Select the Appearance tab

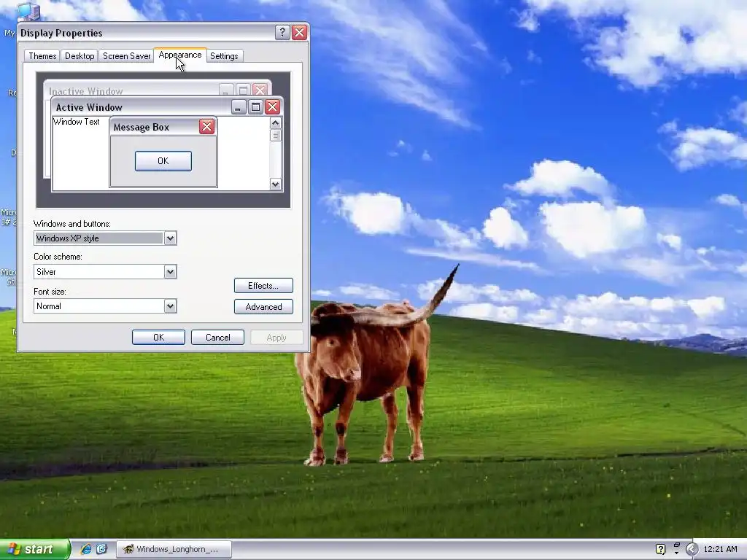click(180, 55)
